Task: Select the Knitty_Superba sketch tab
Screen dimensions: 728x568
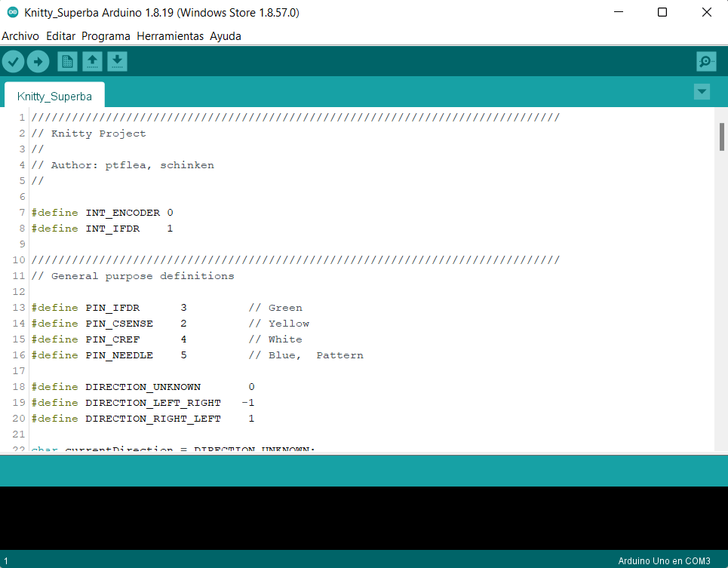Action: [x=54, y=97]
